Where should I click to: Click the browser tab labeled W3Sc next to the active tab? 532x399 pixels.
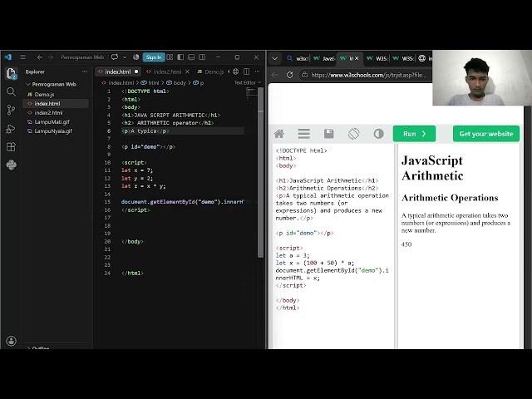[377, 58]
